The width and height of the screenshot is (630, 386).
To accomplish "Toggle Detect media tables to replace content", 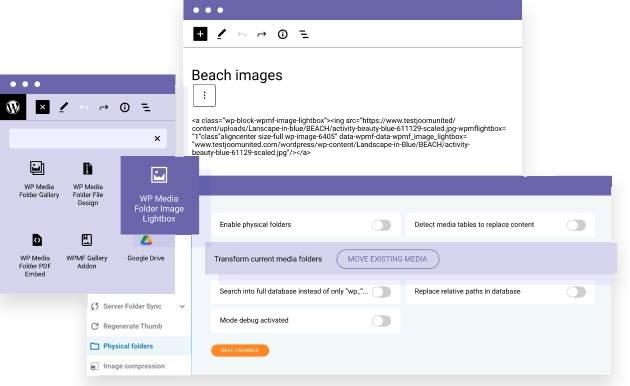I will pyautogui.click(x=576, y=225).
